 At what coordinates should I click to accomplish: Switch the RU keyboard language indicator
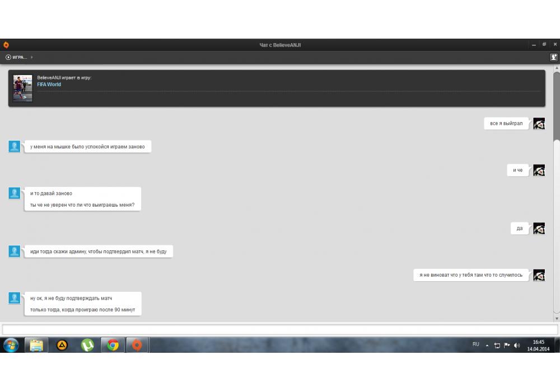click(x=475, y=344)
